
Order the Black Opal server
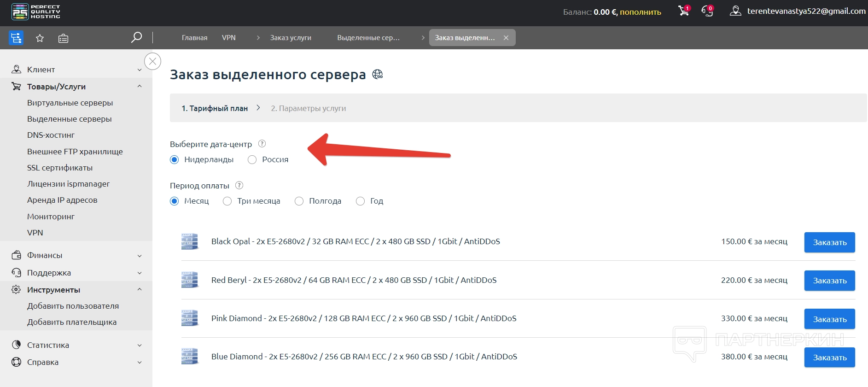tap(830, 242)
